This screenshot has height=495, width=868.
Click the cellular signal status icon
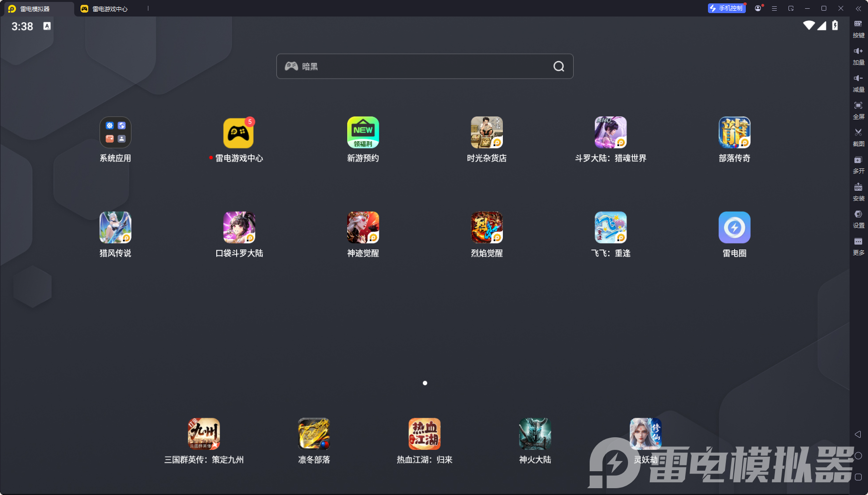coord(822,25)
